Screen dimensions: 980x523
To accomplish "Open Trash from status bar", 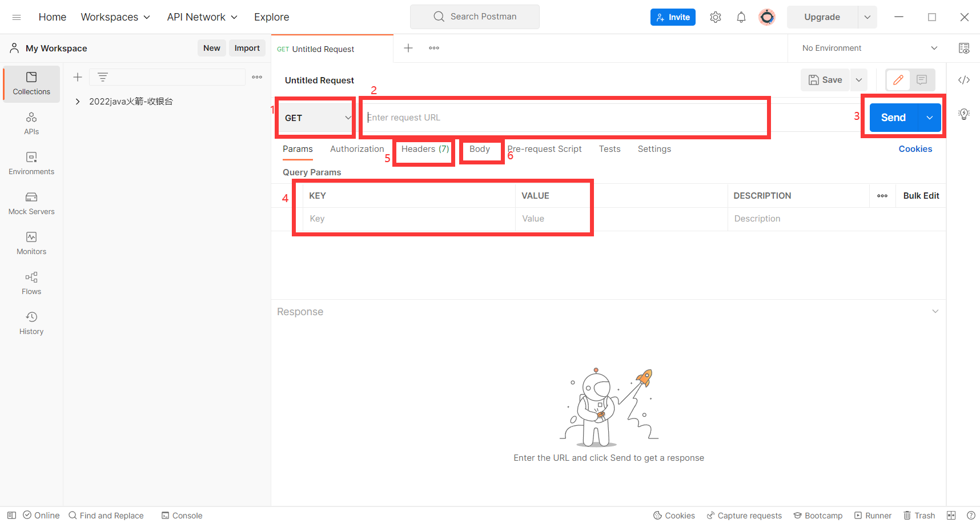I will click(x=919, y=515).
